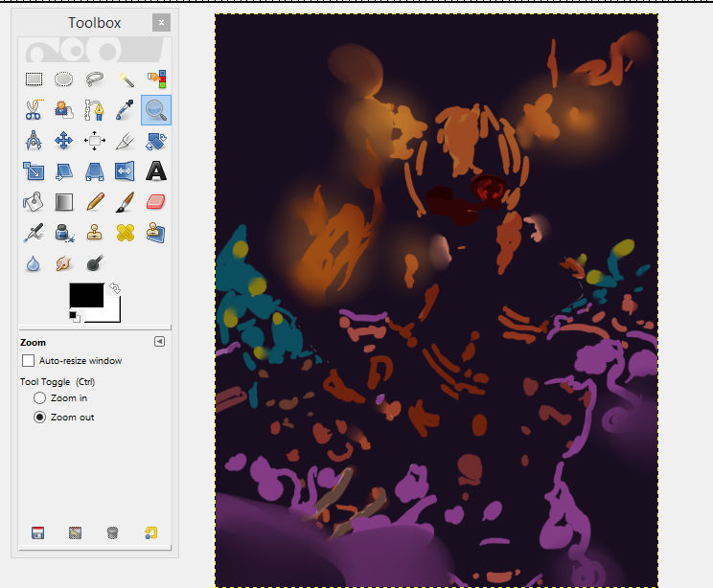Select the Smudge tool
This screenshot has height=588, width=713.
point(63,263)
